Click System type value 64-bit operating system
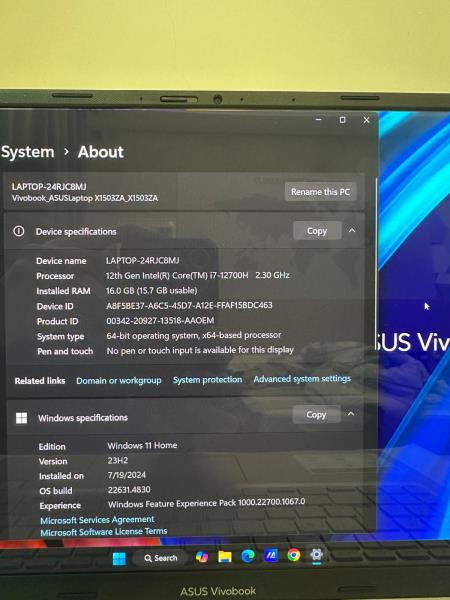This screenshot has width=450, height=600. click(x=194, y=336)
